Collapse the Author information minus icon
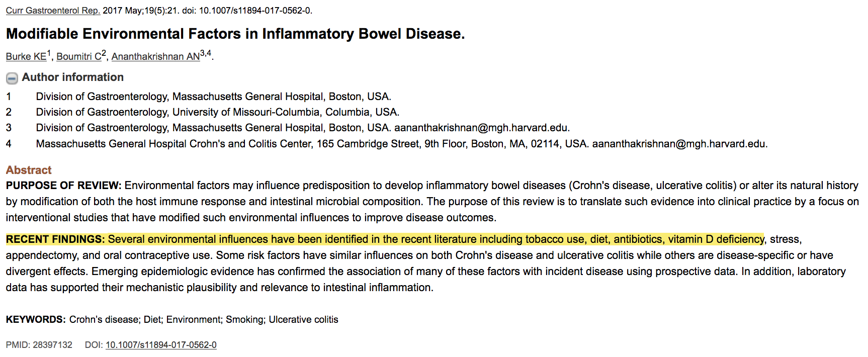 pos(12,78)
